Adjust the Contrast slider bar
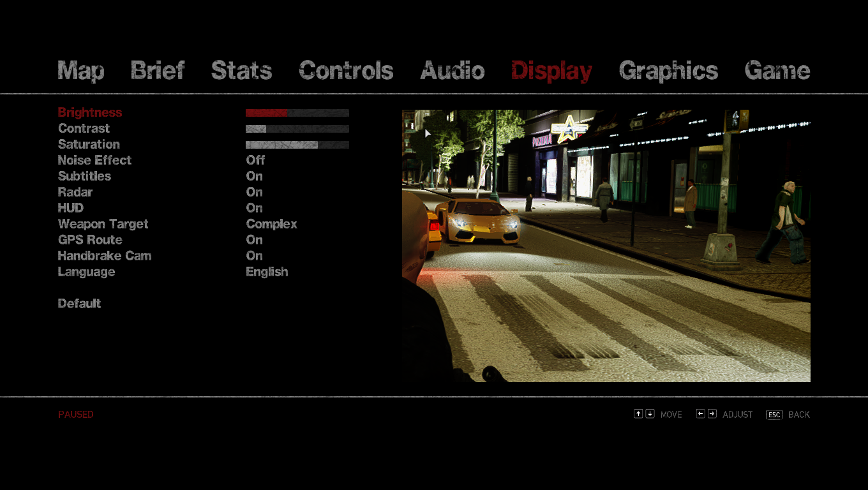Viewport: 868px width, 490px height. coord(297,129)
